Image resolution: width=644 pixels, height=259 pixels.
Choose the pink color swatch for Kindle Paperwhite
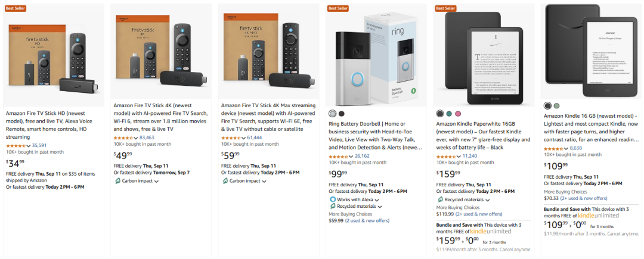(458, 114)
